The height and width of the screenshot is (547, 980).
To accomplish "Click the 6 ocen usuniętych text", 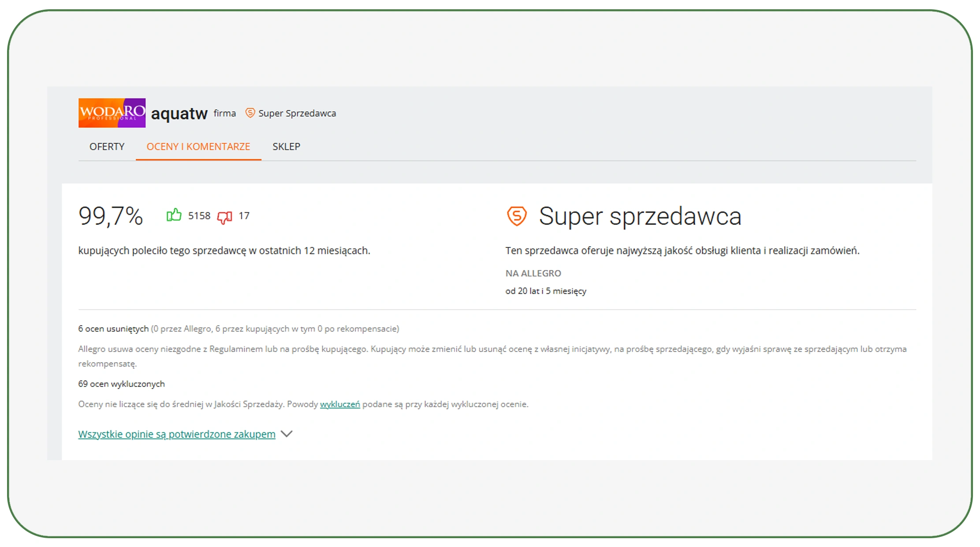I will (x=113, y=329).
